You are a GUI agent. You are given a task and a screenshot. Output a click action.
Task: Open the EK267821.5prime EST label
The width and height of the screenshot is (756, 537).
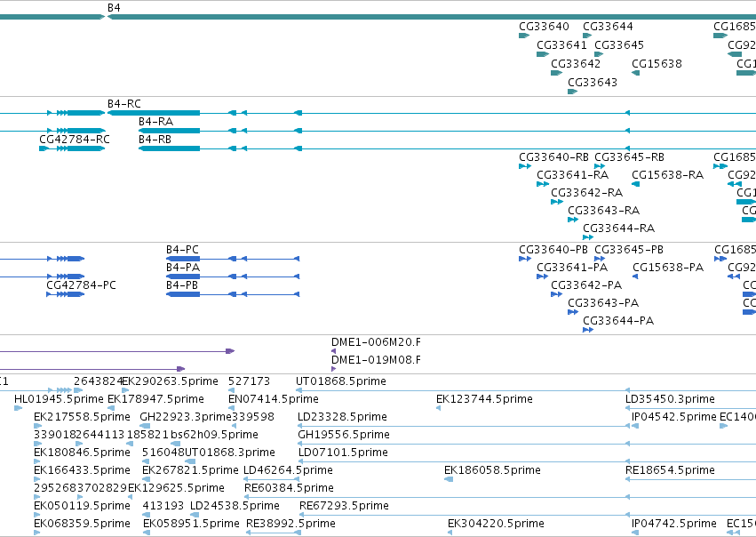click(x=190, y=470)
